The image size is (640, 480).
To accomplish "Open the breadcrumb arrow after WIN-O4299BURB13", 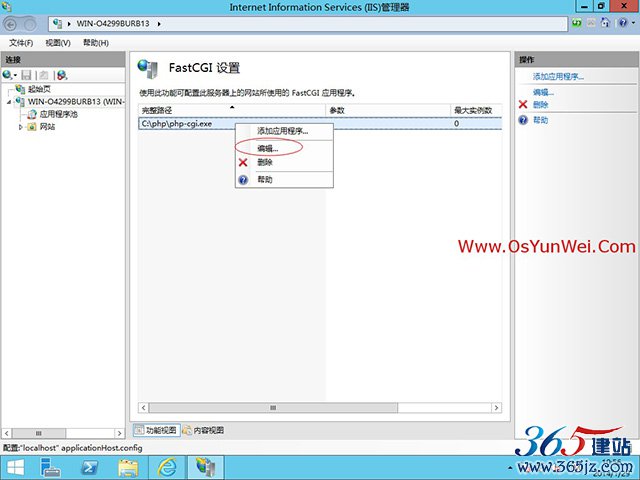I will (x=159, y=24).
